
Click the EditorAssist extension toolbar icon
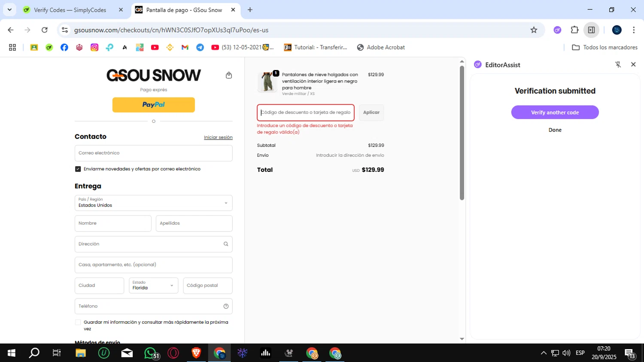pos(557,30)
